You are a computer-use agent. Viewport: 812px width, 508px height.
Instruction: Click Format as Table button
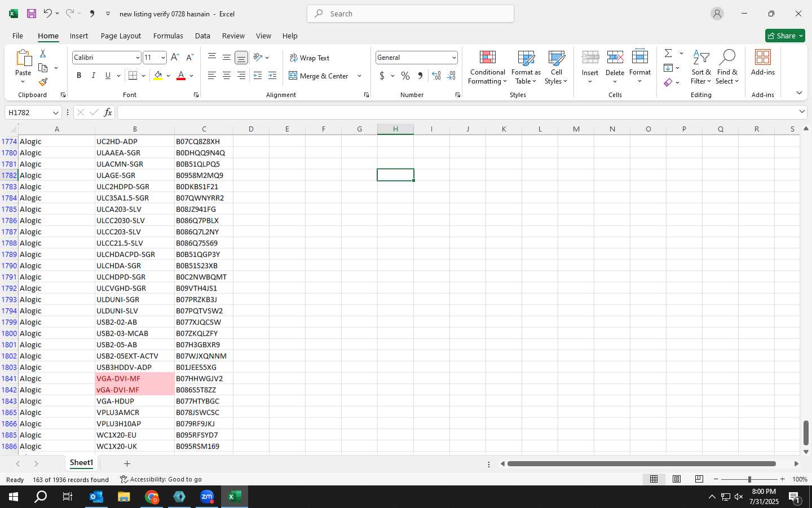(x=526, y=67)
